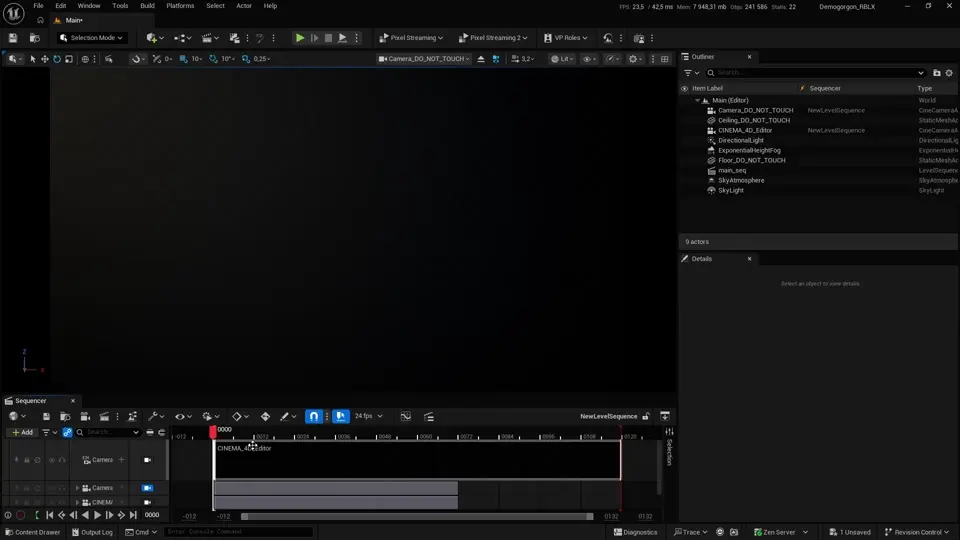The height and width of the screenshot is (540, 960).
Task: Close the Details panel tab
Action: point(749,258)
